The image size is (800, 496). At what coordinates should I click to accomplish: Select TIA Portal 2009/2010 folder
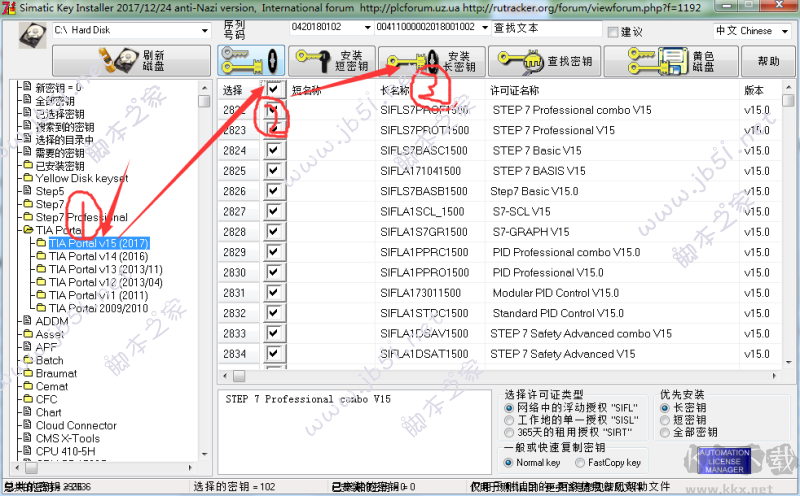[x=98, y=308]
